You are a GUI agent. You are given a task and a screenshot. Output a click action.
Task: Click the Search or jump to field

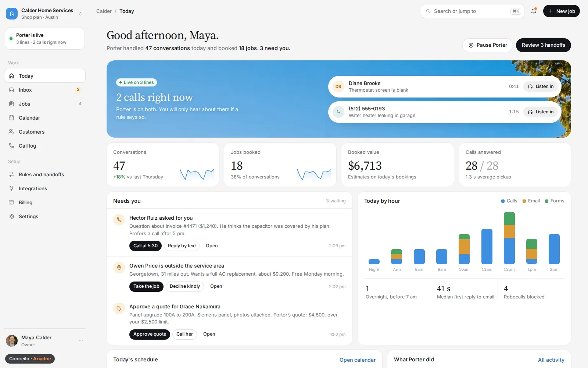472,11
